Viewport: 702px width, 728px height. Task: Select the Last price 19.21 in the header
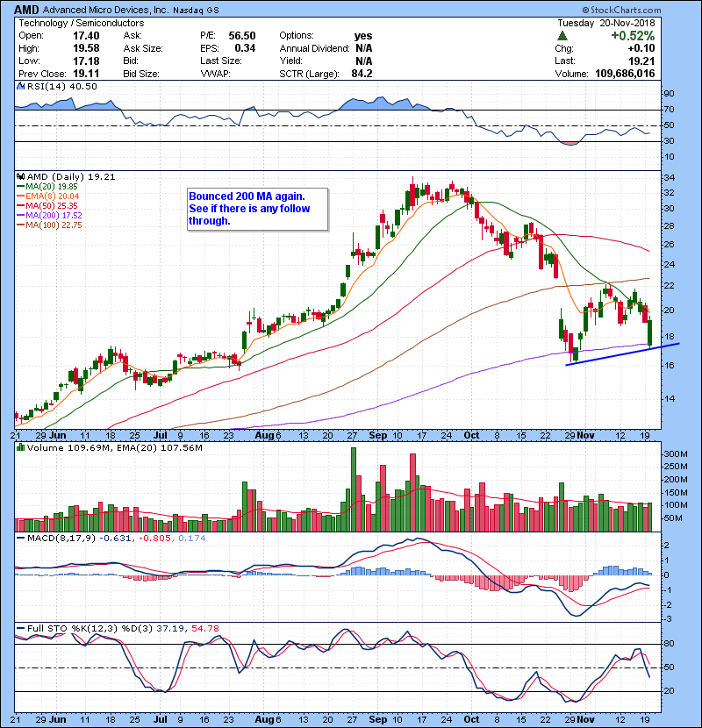(641, 61)
